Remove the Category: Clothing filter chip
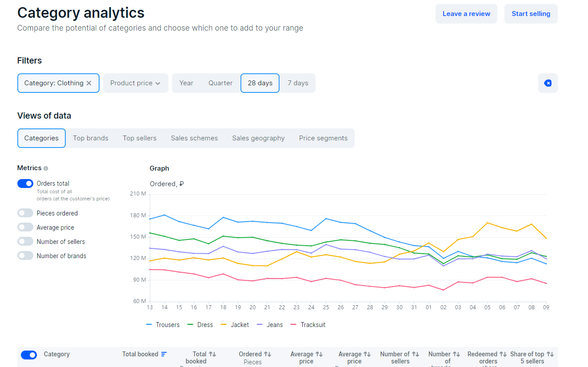 [x=89, y=83]
